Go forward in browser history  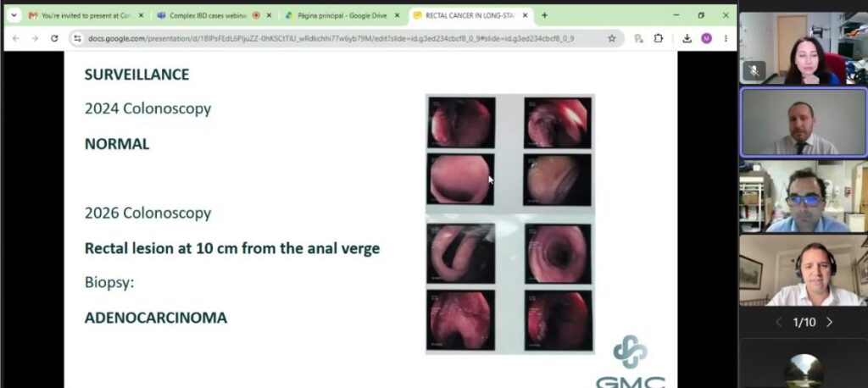35,38
